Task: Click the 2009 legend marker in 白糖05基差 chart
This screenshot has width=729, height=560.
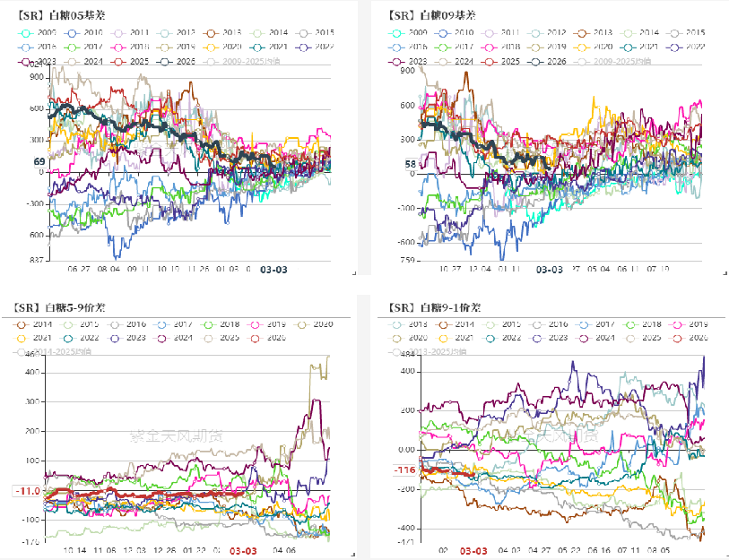Action: point(27,31)
